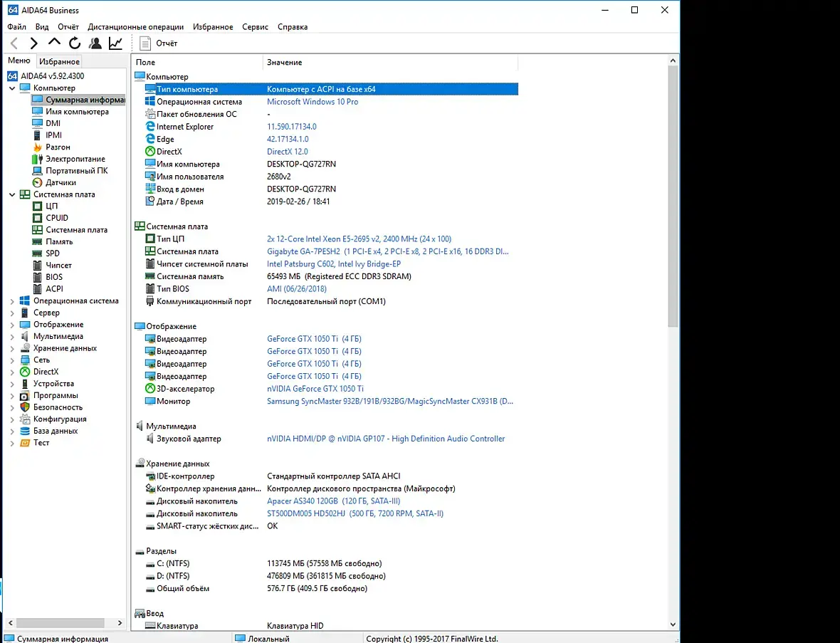Image resolution: width=840 pixels, height=643 pixels.
Task: Open the user manager person icon in toolbar
Action: click(x=95, y=43)
